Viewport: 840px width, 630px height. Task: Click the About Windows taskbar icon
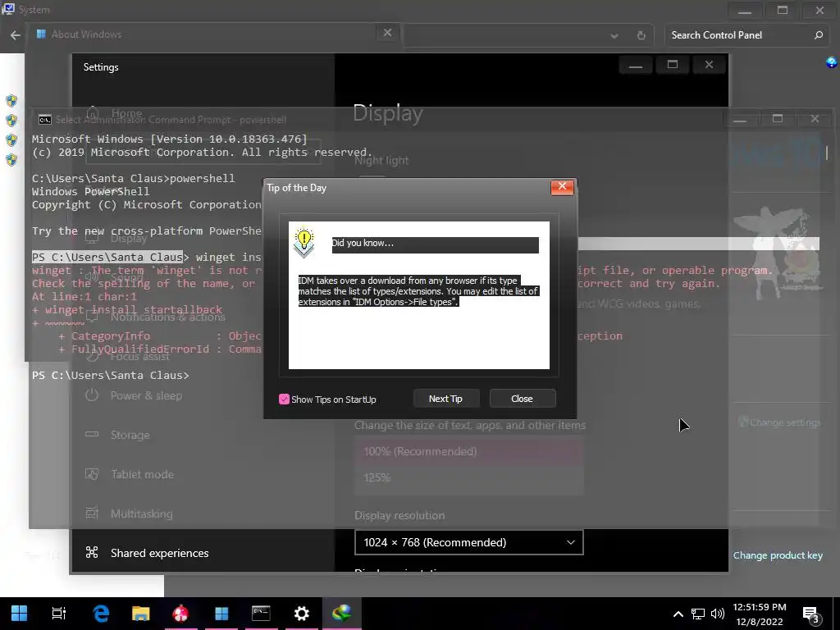(221, 613)
